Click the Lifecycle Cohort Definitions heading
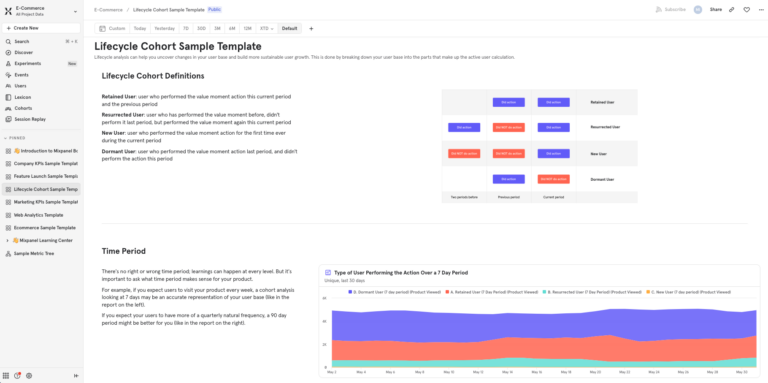The image size is (768, 383). (153, 76)
